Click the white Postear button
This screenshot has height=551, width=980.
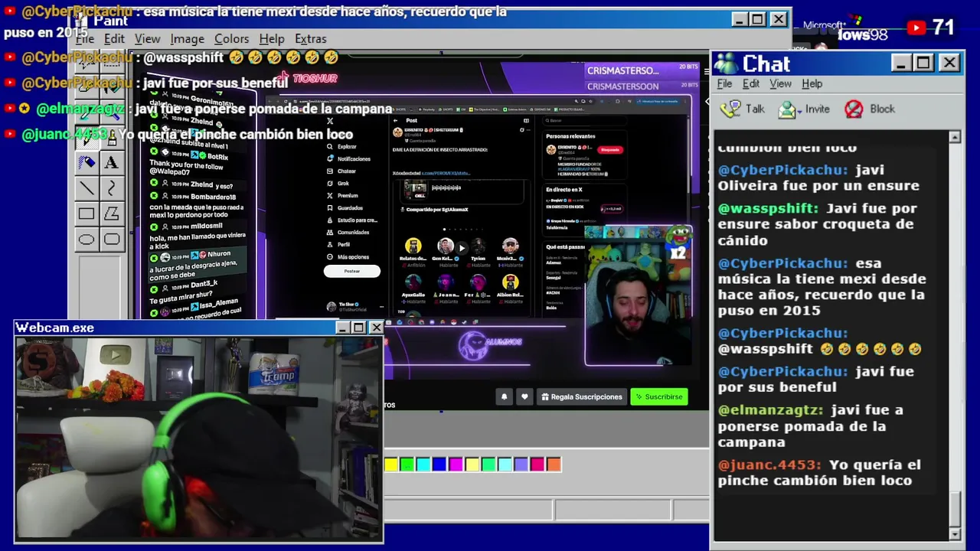tap(351, 271)
